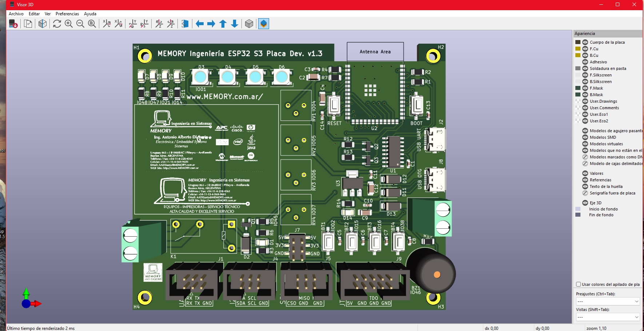Click the Zoom to Fit icon
The width and height of the screenshot is (644, 331).
pos(92,24)
